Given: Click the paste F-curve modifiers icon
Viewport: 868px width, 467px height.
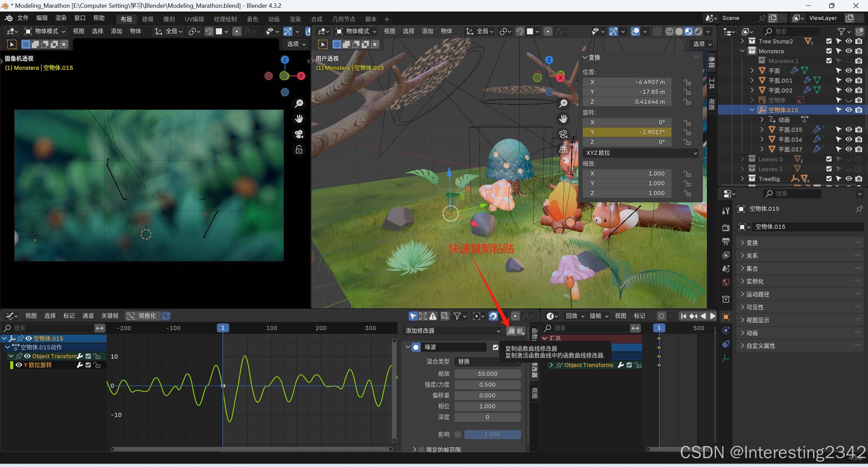Looking at the screenshot, I should (x=520, y=331).
